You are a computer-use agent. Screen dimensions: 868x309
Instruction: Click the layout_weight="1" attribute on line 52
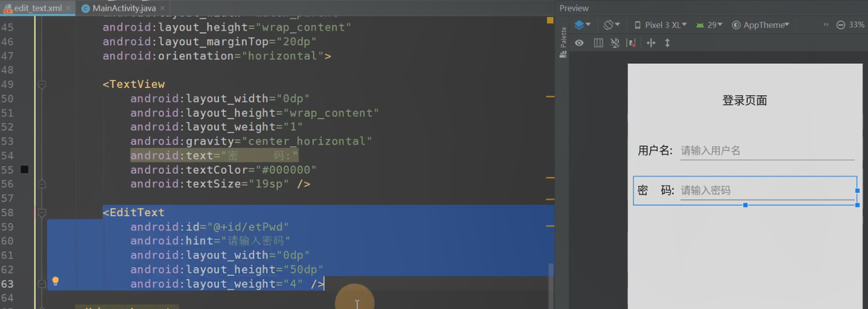pyautogui.click(x=217, y=127)
